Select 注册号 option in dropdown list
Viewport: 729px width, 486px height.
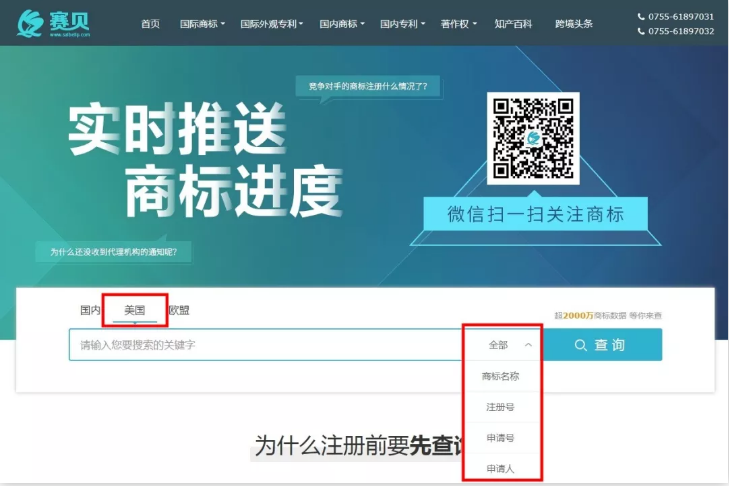500,408
